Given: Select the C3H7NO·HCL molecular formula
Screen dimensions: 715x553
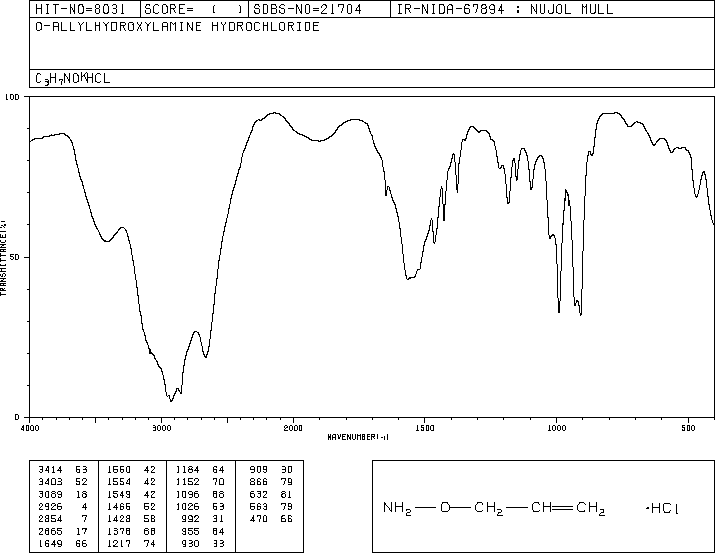Looking at the screenshot, I should point(73,79).
